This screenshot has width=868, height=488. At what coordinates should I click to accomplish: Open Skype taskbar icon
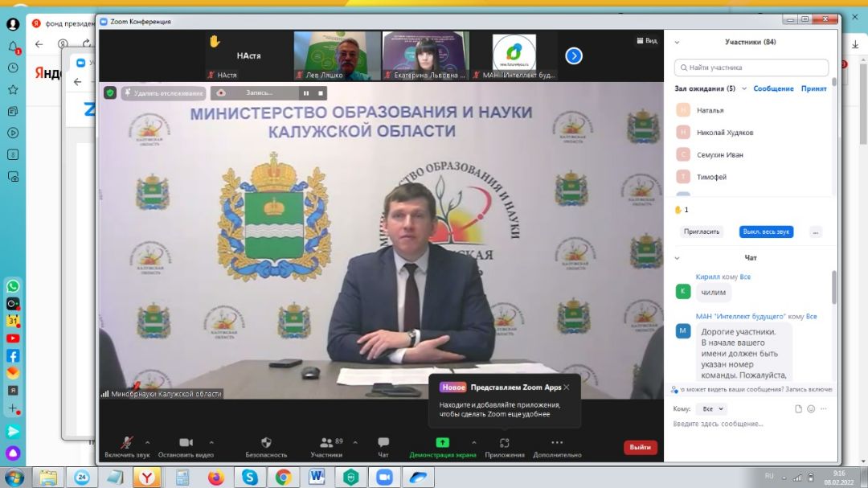pos(250,478)
